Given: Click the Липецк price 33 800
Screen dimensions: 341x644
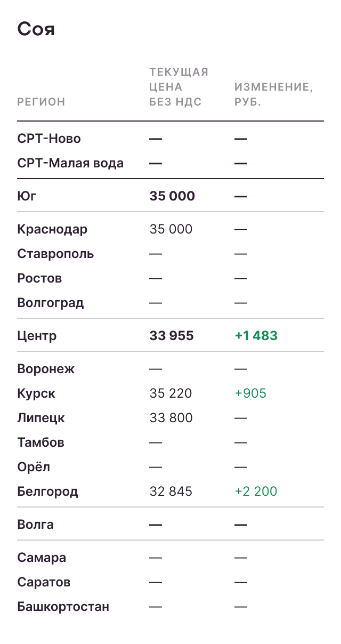Looking at the screenshot, I should [x=171, y=418].
